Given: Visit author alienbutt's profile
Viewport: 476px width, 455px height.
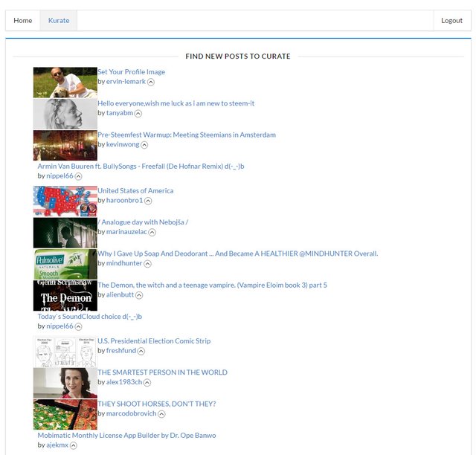Looking at the screenshot, I should (x=120, y=294).
